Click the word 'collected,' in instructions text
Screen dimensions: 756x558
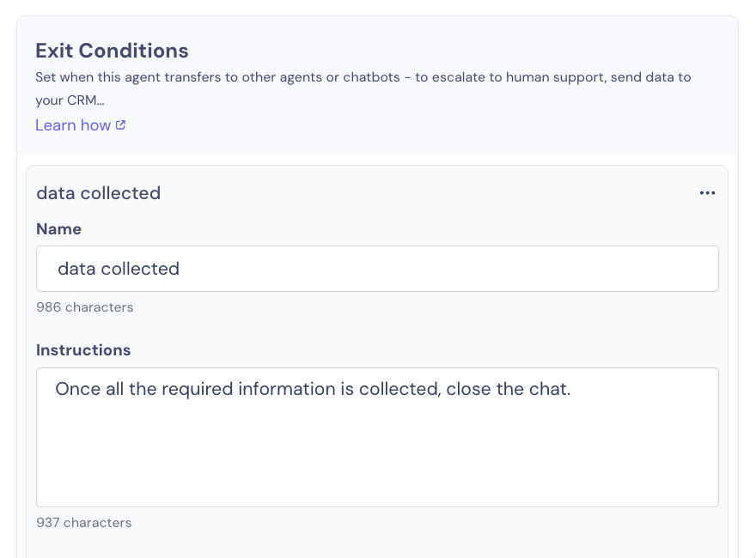pyautogui.click(x=399, y=389)
